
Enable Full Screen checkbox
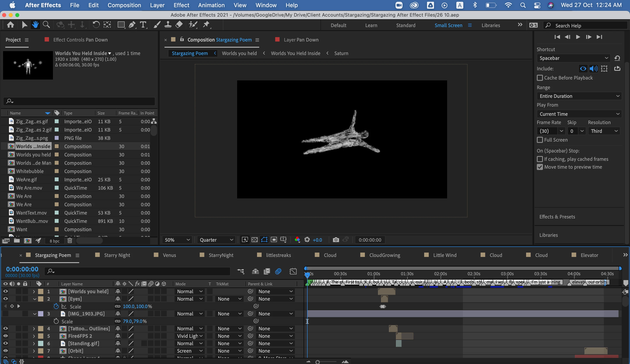click(x=540, y=140)
